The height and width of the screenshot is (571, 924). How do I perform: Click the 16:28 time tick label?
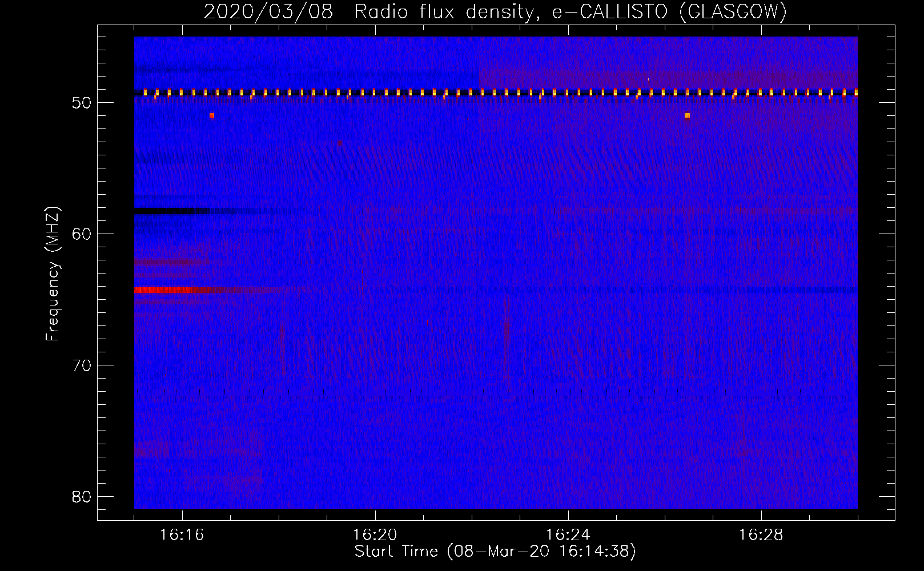click(x=761, y=535)
